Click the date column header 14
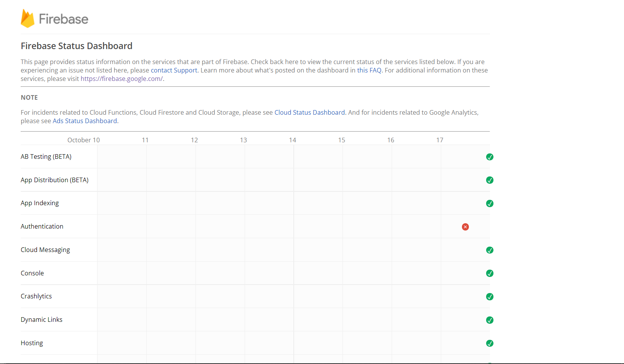 coord(293,140)
